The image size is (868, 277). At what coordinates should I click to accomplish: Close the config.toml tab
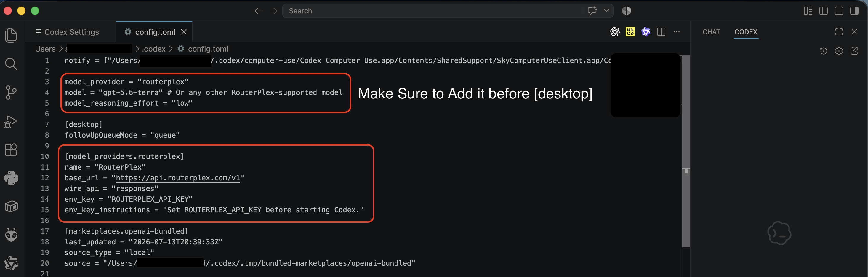(x=184, y=32)
